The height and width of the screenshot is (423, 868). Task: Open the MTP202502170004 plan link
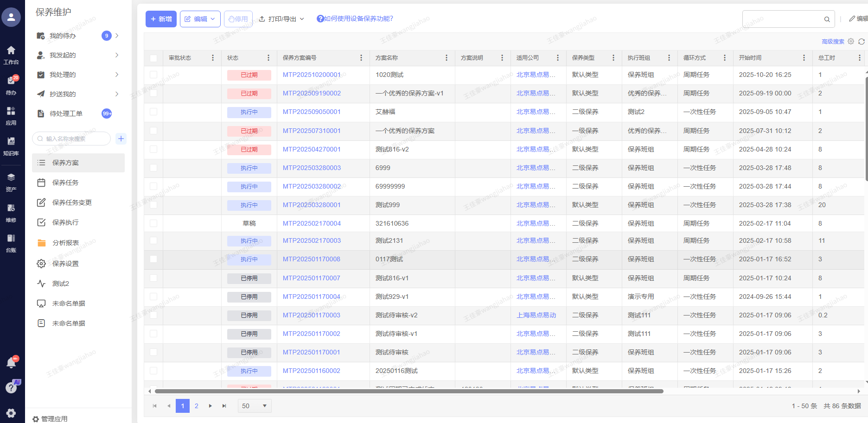coord(312,223)
